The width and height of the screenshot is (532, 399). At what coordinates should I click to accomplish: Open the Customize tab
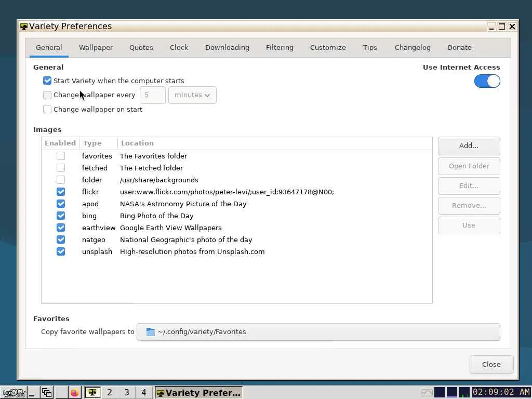(x=328, y=47)
